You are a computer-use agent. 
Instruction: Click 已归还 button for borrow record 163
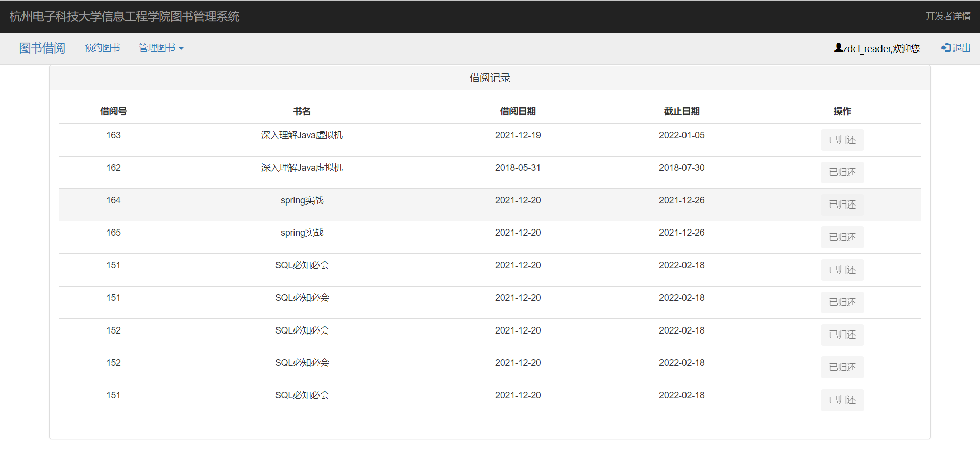(x=842, y=140)
